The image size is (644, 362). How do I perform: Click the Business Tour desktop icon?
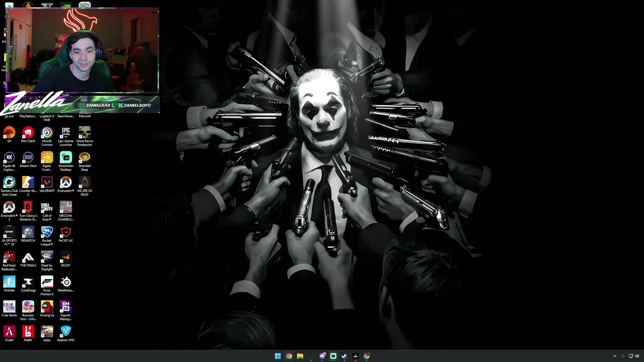28,311
